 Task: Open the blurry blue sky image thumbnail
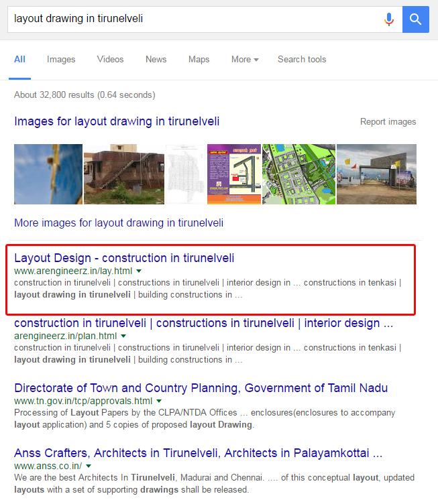[x=48, y=174]
